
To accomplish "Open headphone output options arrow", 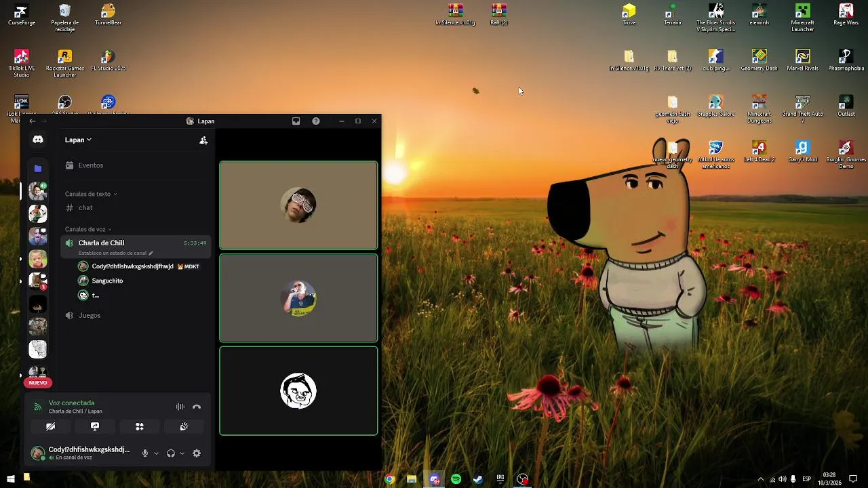I will 182,453.
